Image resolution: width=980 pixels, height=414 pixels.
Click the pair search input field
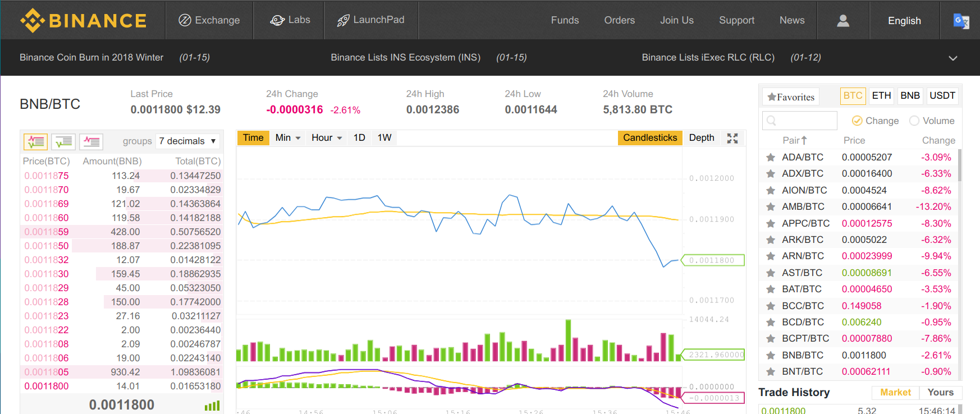[x=800, y=121]
